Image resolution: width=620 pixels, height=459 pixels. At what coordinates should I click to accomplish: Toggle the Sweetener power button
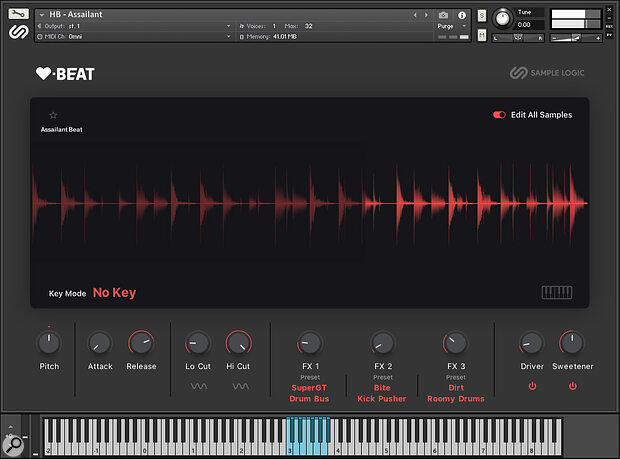click(x=573, y=386)
